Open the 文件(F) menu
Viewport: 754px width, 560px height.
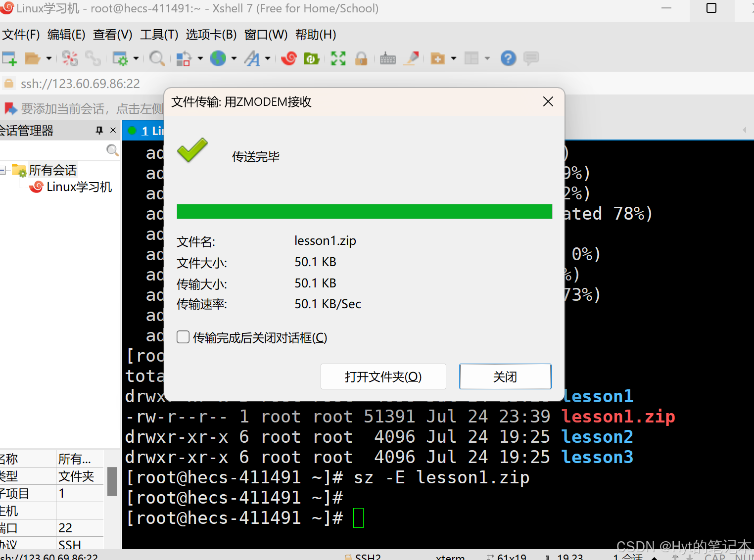21,35
